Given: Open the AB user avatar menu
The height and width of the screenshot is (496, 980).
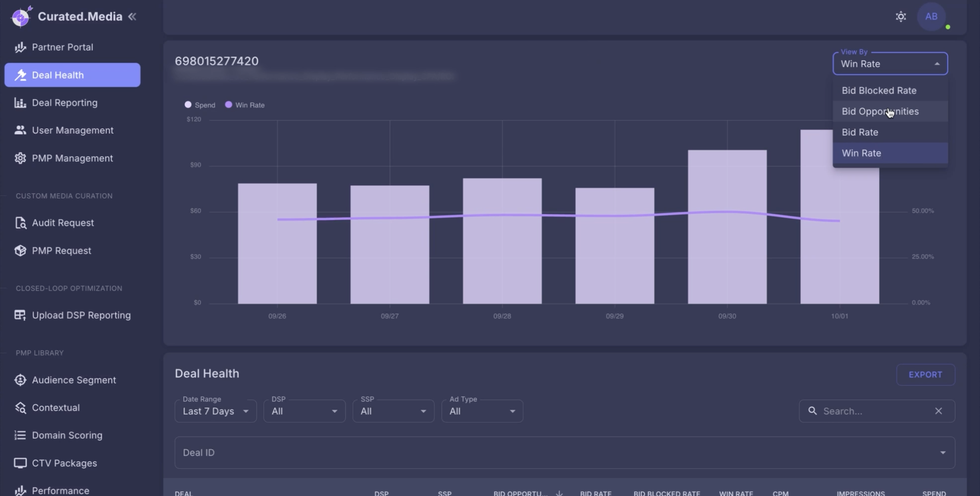Looking at the screenshot, I should click(x=931, y=16).
